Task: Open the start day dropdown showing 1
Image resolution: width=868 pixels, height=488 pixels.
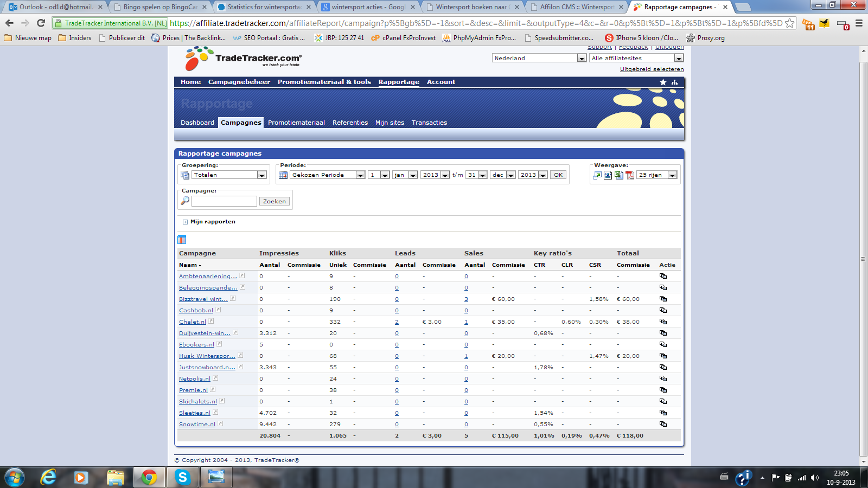Action: pyautogui.click(x=379, y=175)
